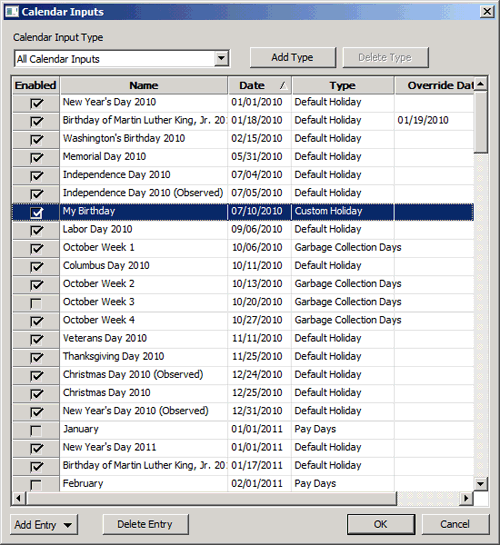Uncheck Enabled for Columbus Day 2010

[36, 267]
